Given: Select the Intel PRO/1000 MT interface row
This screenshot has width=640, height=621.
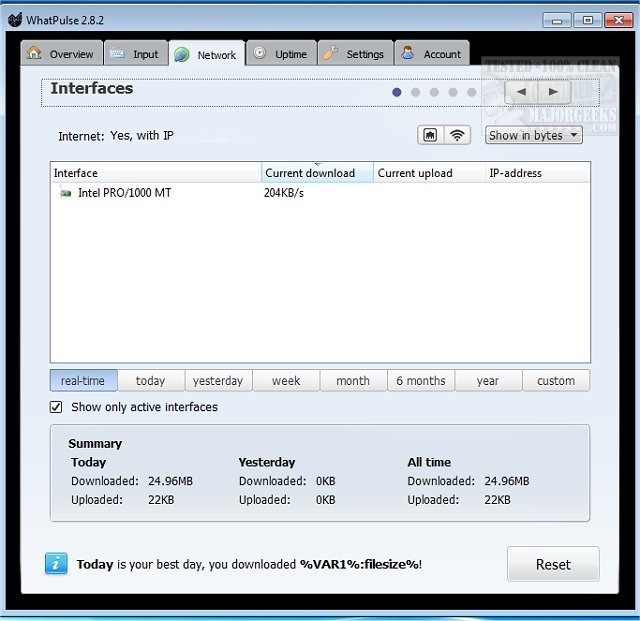Looking at the screenshot, I should point(320,193).
